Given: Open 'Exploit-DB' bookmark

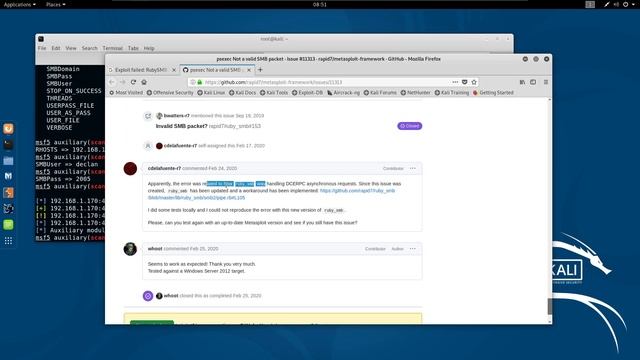Looking at the screenshot, I should pyautogui.click(x=307, y=93).
